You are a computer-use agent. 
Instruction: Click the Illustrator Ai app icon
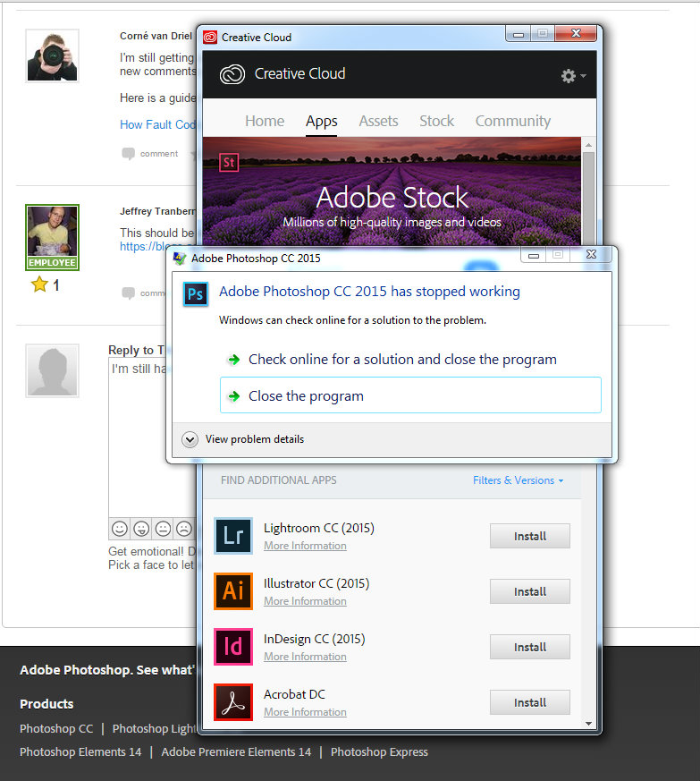[x=233, y=591]
